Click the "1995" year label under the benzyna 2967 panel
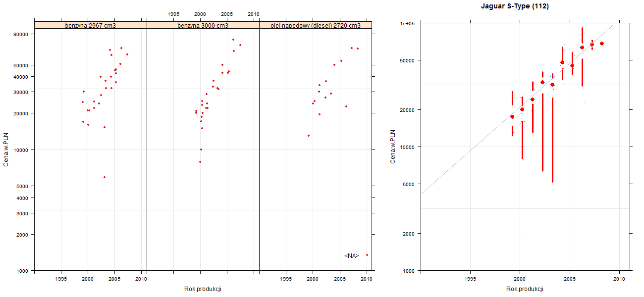The image size is (644, 297). [x=61, y=279]
